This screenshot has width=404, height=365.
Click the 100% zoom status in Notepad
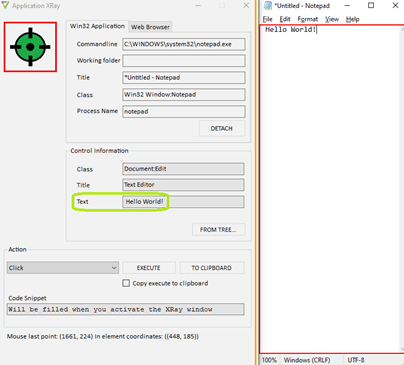269,360
